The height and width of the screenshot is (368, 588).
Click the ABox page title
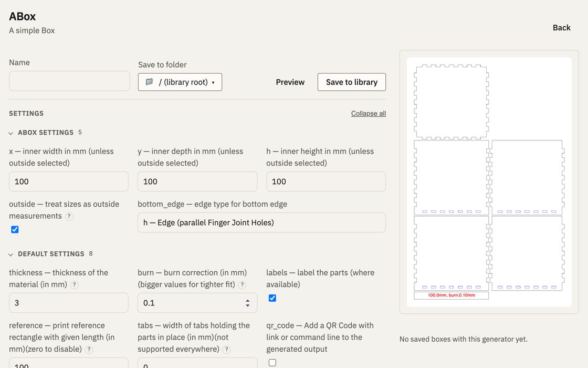[x=23, y=16]
